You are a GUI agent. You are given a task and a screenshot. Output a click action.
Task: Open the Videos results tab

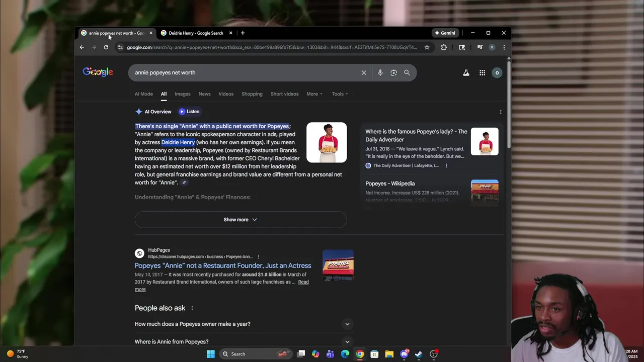tap(226, 94)
